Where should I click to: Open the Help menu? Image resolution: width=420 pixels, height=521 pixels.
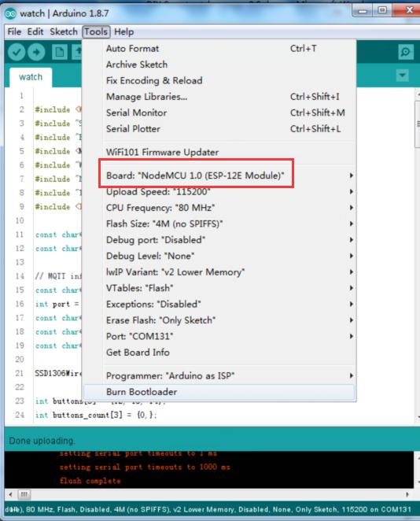click(x=123, y=32)
